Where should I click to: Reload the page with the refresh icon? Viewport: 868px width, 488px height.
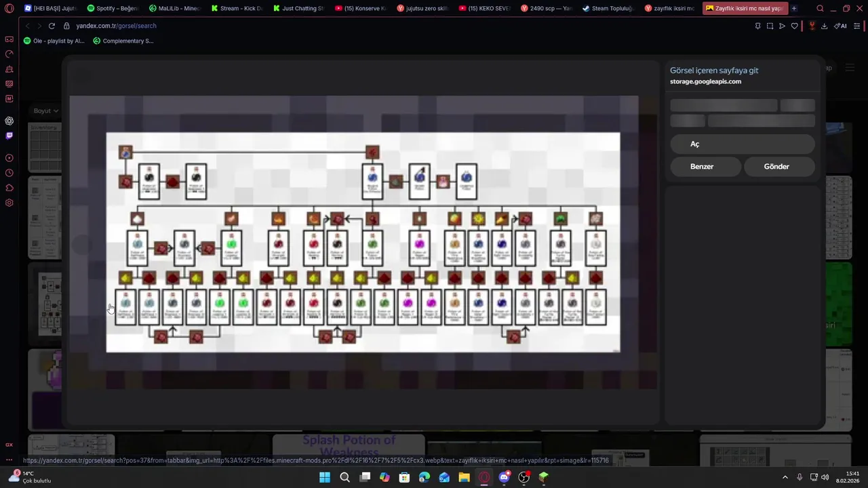tap(52, 26)
